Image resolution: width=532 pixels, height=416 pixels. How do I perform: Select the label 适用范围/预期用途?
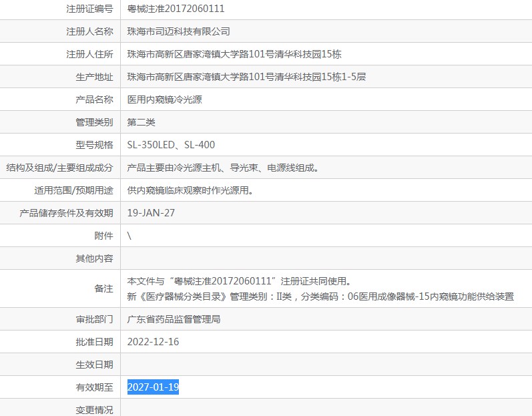click(x=73, y=190)
